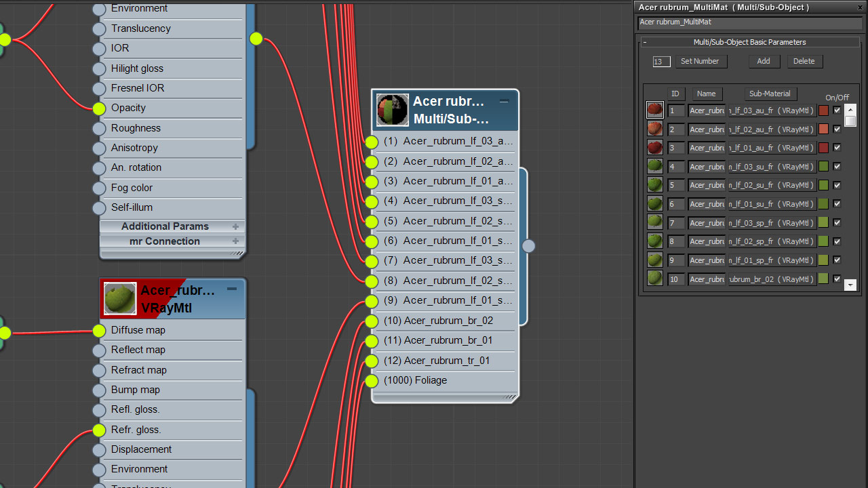Click sample sphere icon for sub-material ID 2

[655, 129]
